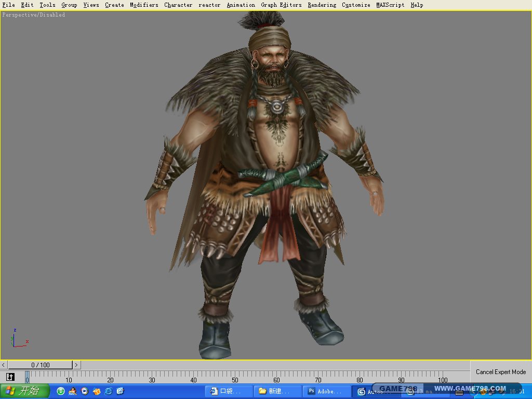Open the Customize menu

click(x=356, y=5)
